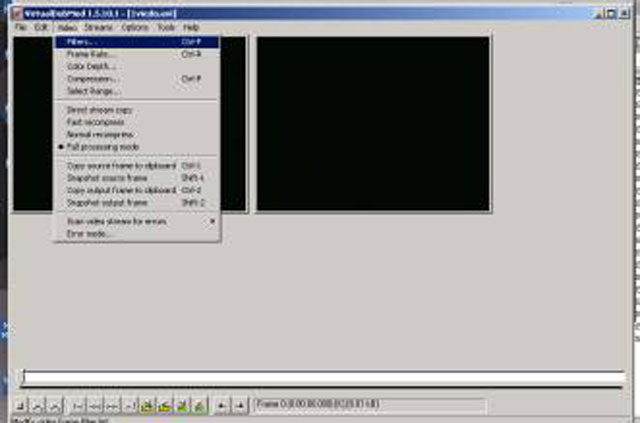Click the output video preview pane

[373, 124]
